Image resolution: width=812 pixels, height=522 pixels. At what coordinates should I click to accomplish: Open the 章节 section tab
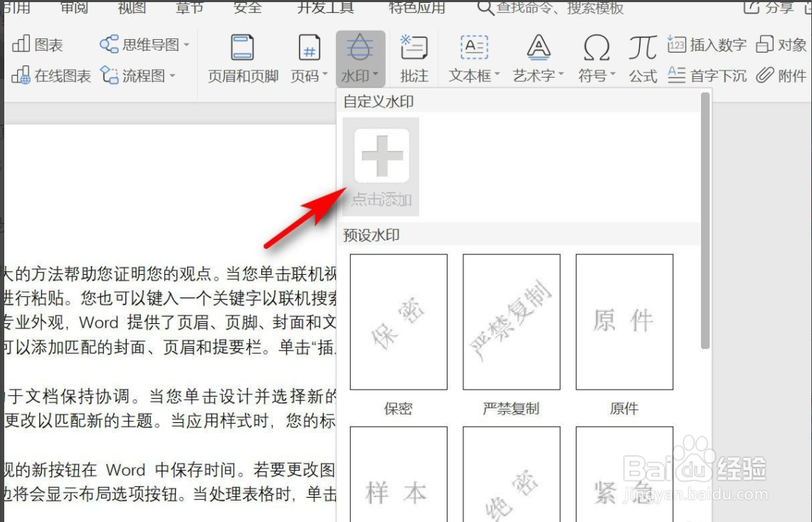click(x=189, y=7)
